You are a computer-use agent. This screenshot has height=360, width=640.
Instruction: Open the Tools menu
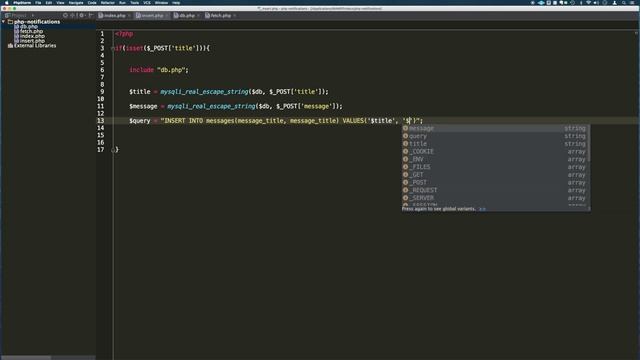134,2
